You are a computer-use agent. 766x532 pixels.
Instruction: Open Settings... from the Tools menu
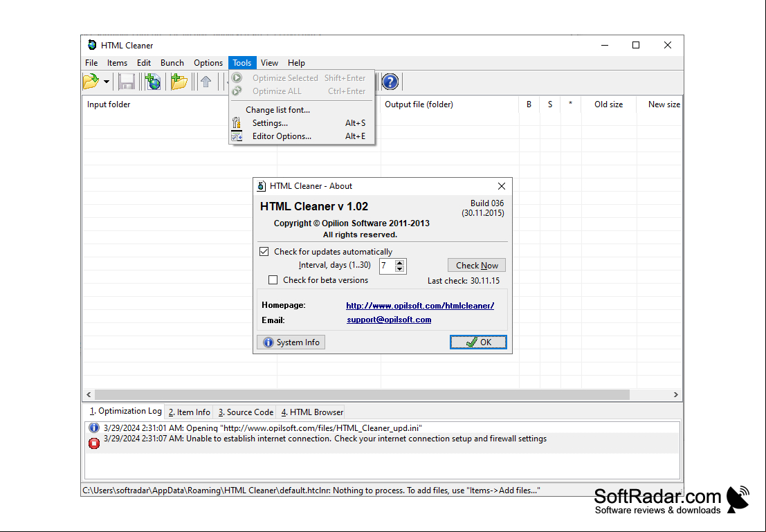302,123
